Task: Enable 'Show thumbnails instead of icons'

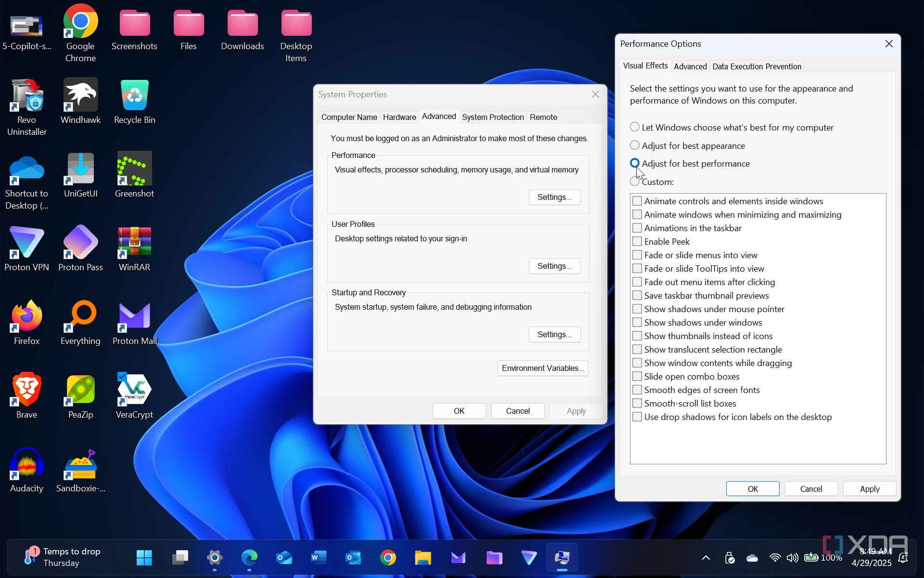Action: tap(637, 336)
